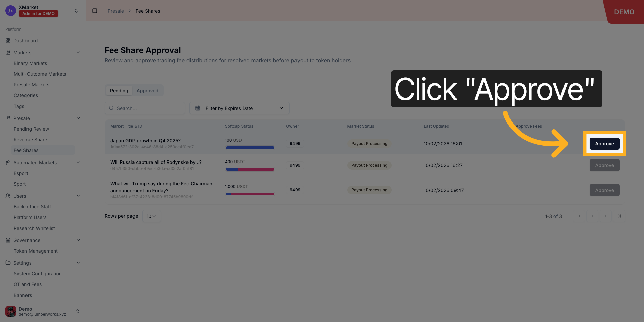Open the XMarket workspace switcher
Image resolution: width=644 pixels, height=322 pixels.
(76, 11)
